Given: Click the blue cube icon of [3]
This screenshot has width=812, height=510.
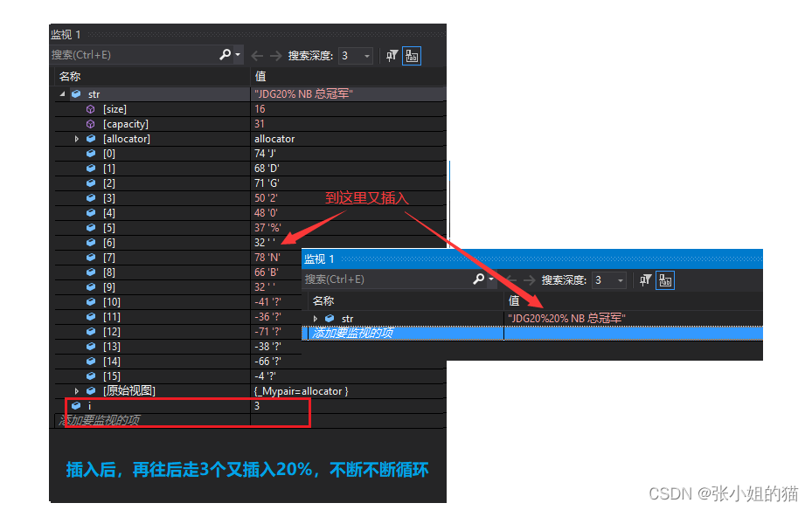Looking at the screenshot, I should 91,198.
